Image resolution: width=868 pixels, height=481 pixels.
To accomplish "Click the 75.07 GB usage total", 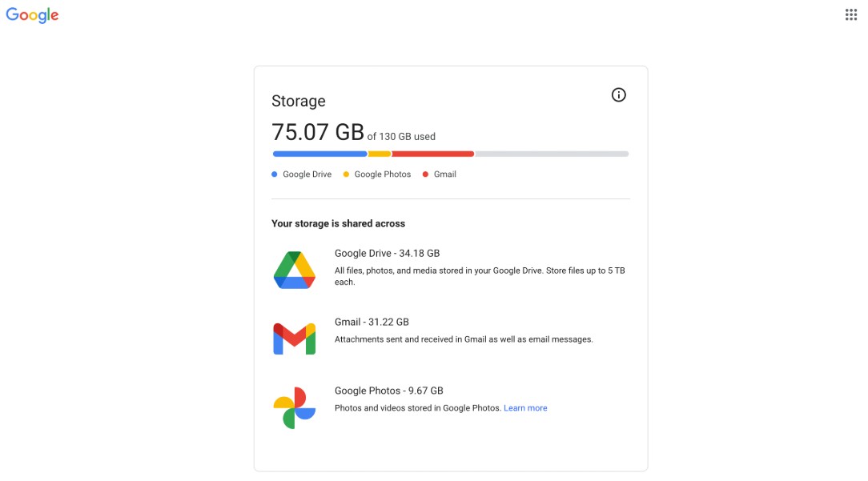I will [318, 132].
